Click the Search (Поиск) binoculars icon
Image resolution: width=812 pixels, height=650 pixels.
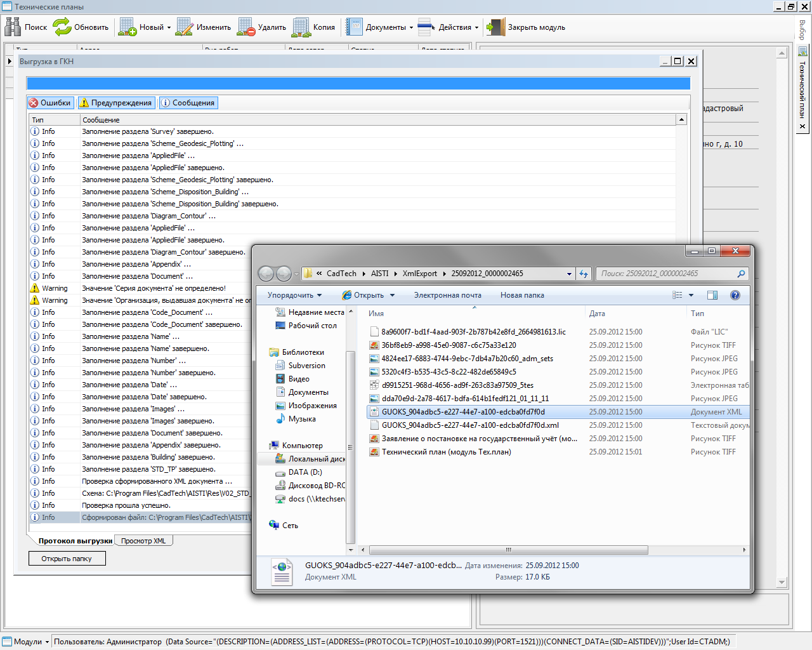[x=13, y=27]
